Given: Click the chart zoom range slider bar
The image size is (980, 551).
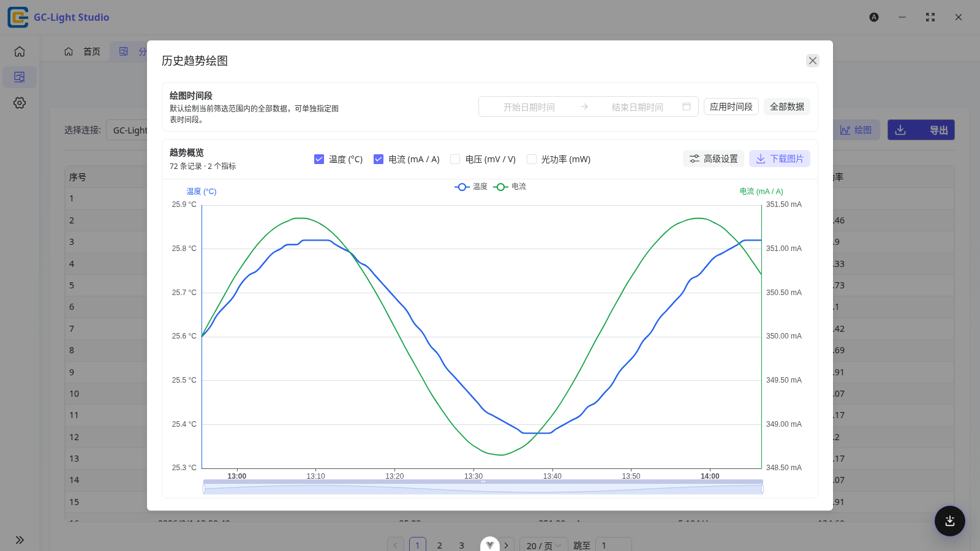Looking at the screenshot, I should 483,487.
